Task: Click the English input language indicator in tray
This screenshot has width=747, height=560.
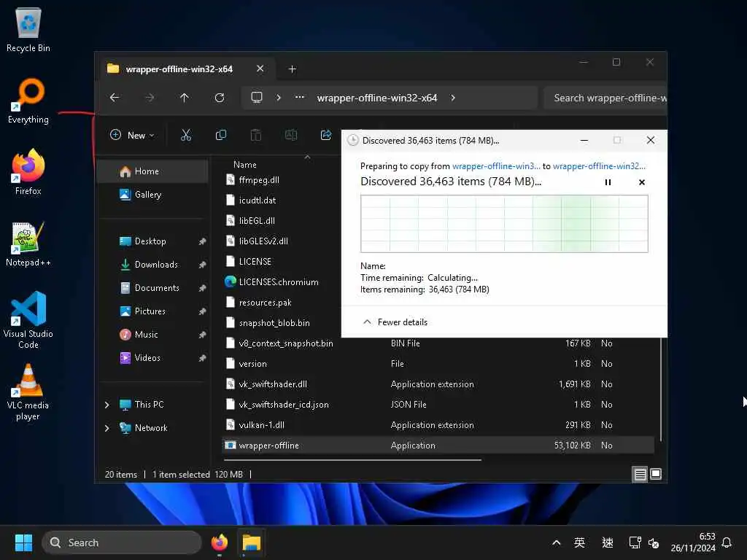Action: click(x=579, y=542)
